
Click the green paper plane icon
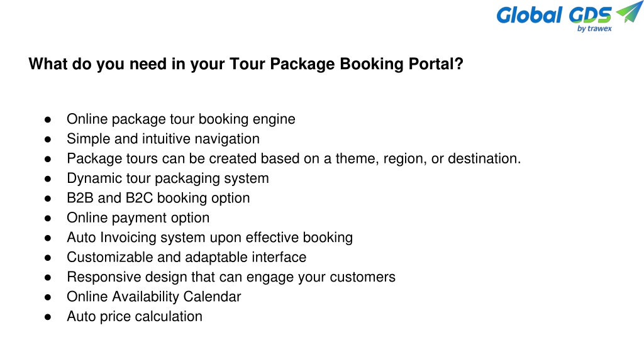coord(630,11)
